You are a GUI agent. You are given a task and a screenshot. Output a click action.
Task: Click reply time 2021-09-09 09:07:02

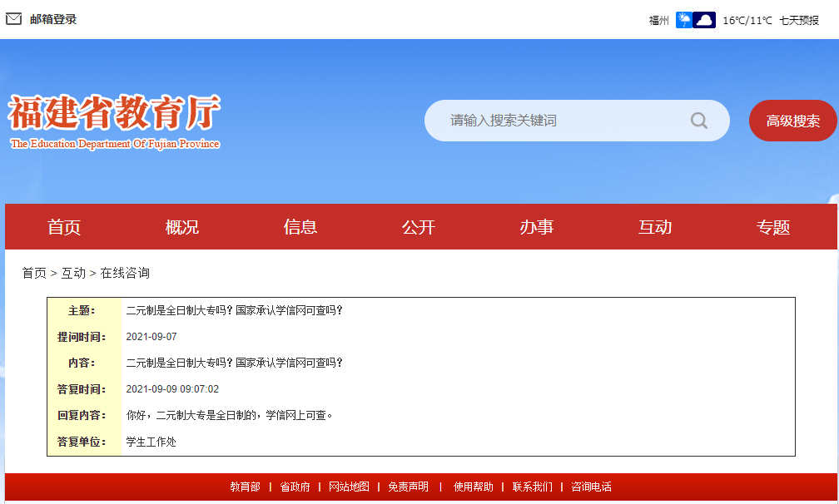tap(172, 389)
